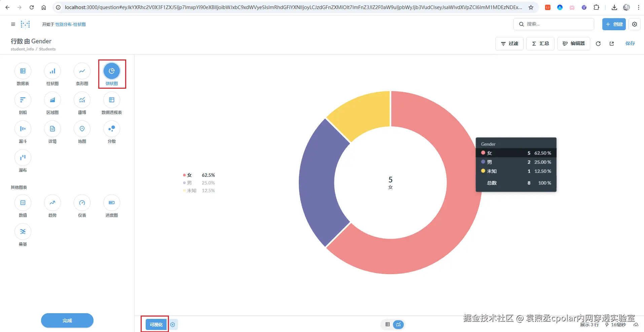The height and width of the screenshot is (332, 644).
Task: Open the hamburger sidebar menu
Action: tap(13, 24)
